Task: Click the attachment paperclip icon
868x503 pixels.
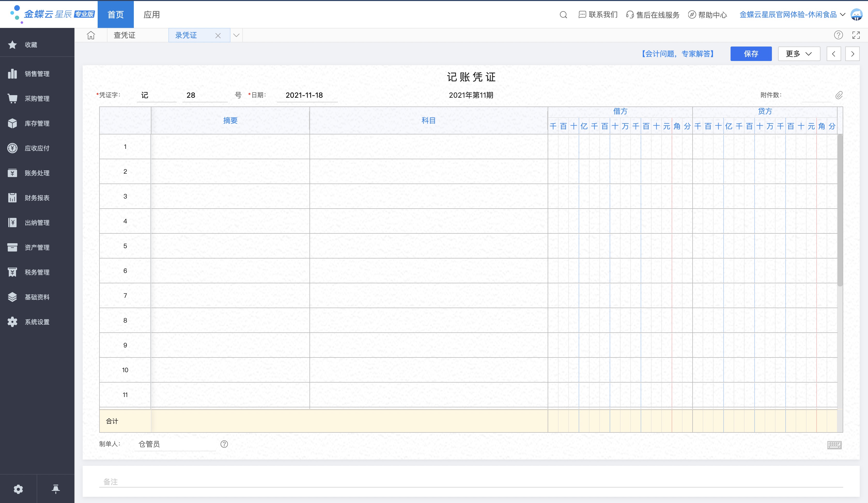Action: (839, 95)
